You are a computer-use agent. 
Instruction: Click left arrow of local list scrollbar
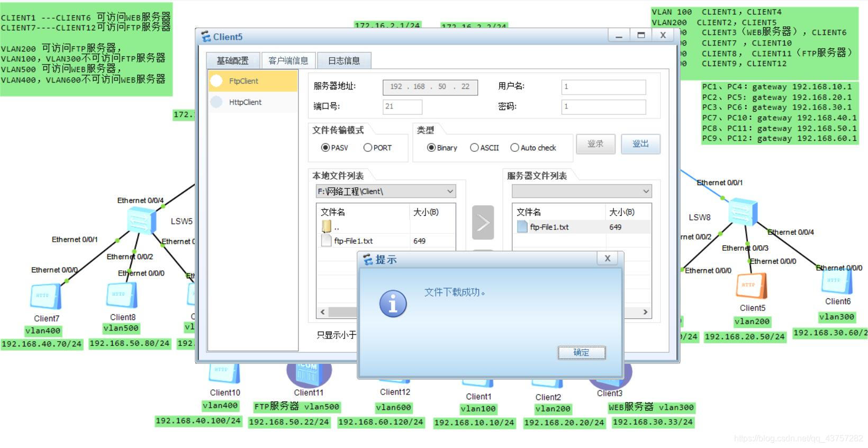coord(323,312)
